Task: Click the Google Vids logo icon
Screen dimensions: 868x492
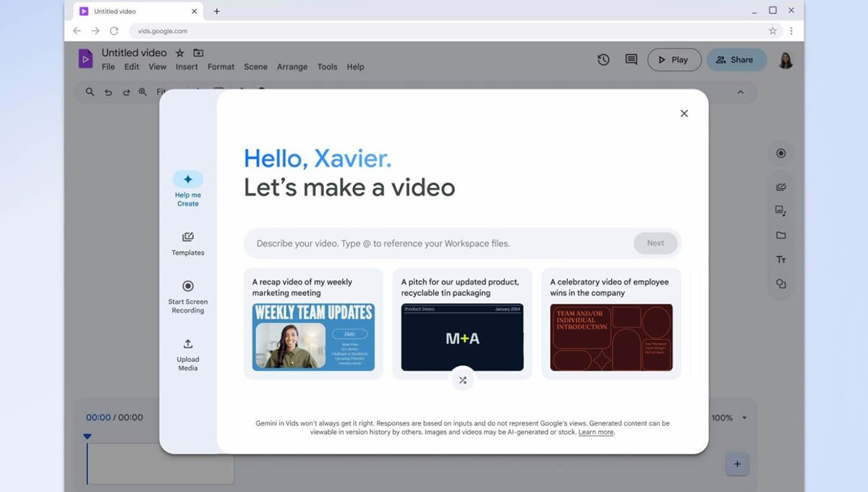Action: (x=85, y=59)
